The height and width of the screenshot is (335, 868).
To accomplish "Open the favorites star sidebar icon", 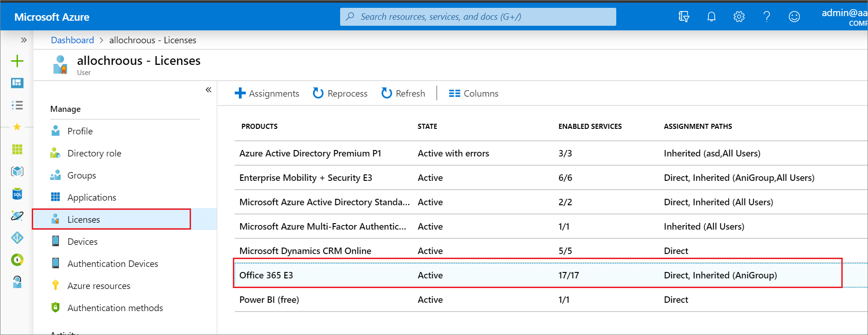I will pyautogui.click(x=17, y=127).
